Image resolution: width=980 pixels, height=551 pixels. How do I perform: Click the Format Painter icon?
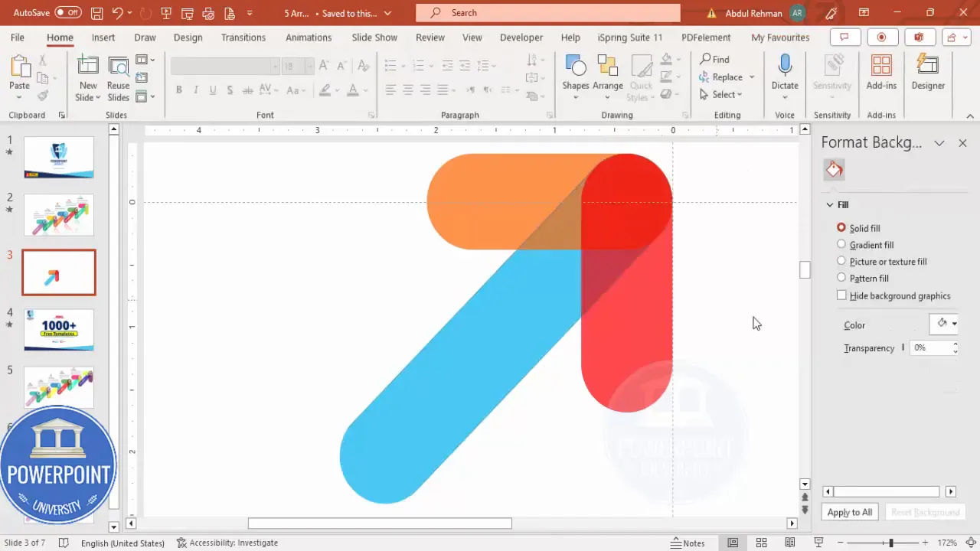[x=44, y=94]
